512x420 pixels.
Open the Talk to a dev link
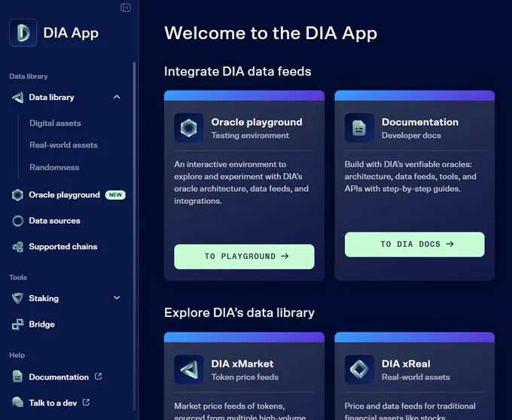coord(53,403)
